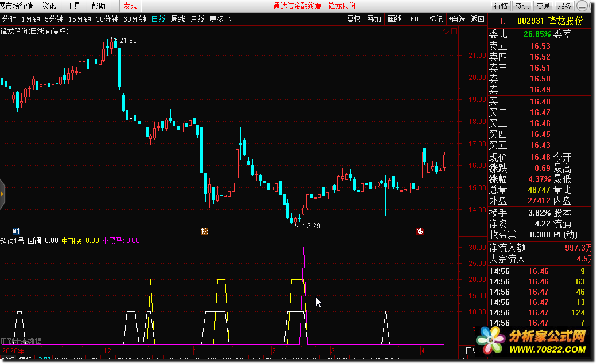Click the 现价 16.48 value

(540, 157)
